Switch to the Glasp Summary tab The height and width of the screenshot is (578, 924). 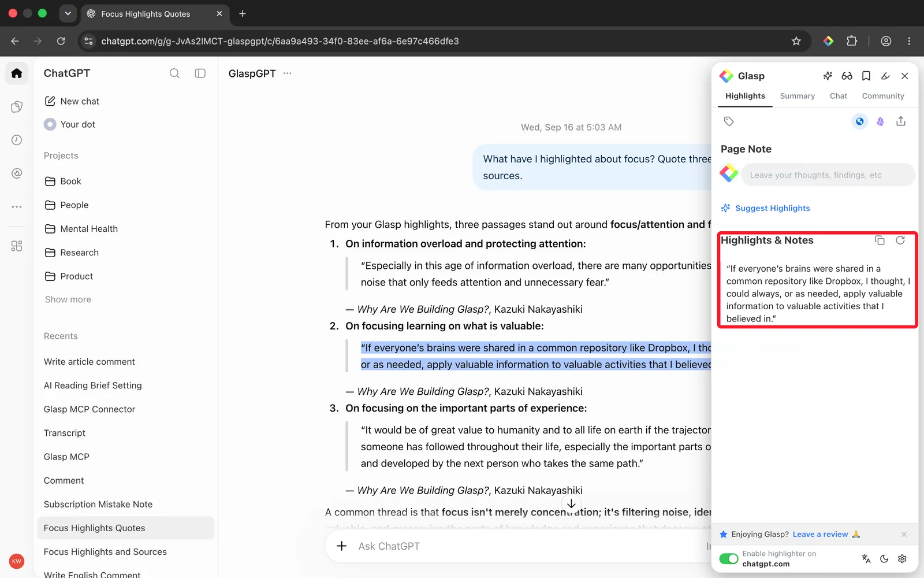797,96
